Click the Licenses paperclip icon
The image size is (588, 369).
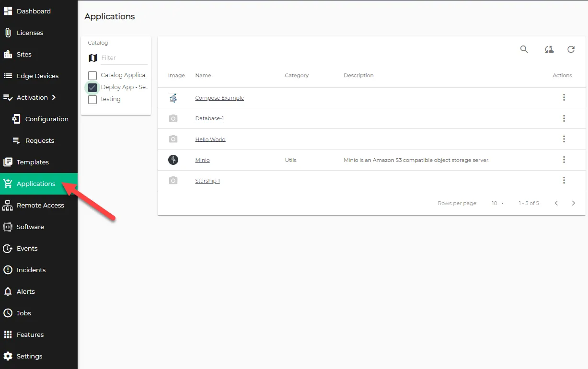click(x=8, y=33)
